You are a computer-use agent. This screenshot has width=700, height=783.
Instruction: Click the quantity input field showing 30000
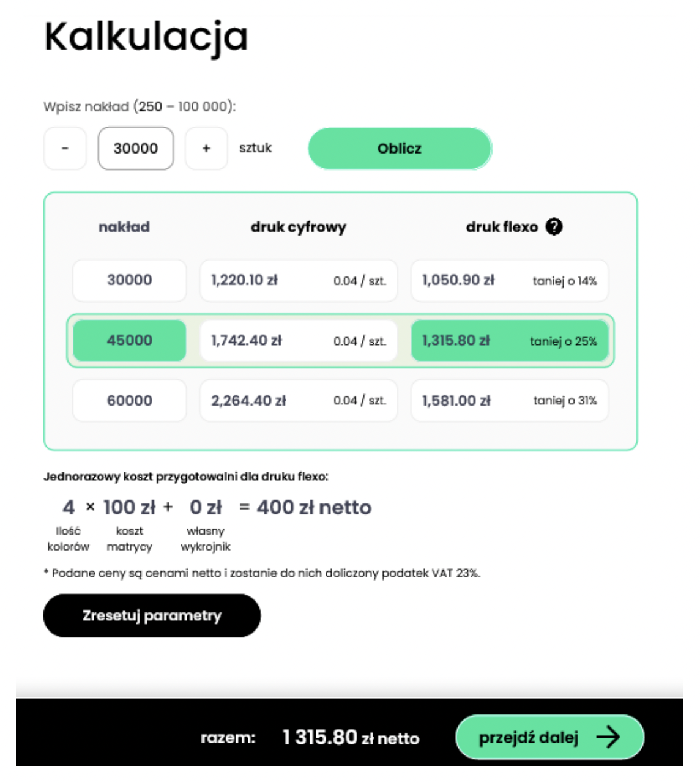coord(136,149)
